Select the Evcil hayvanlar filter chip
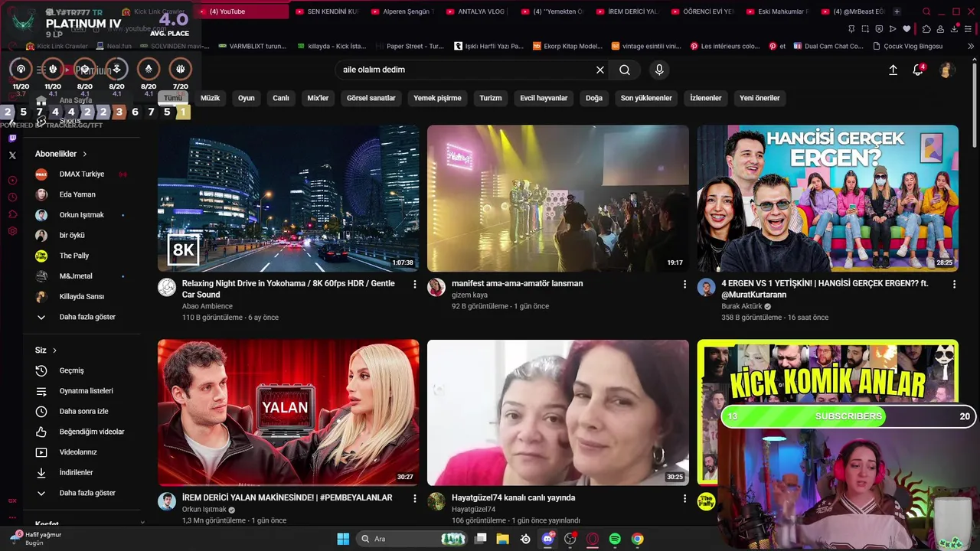The width and height of the screenshot is (980, 551). 544,98
